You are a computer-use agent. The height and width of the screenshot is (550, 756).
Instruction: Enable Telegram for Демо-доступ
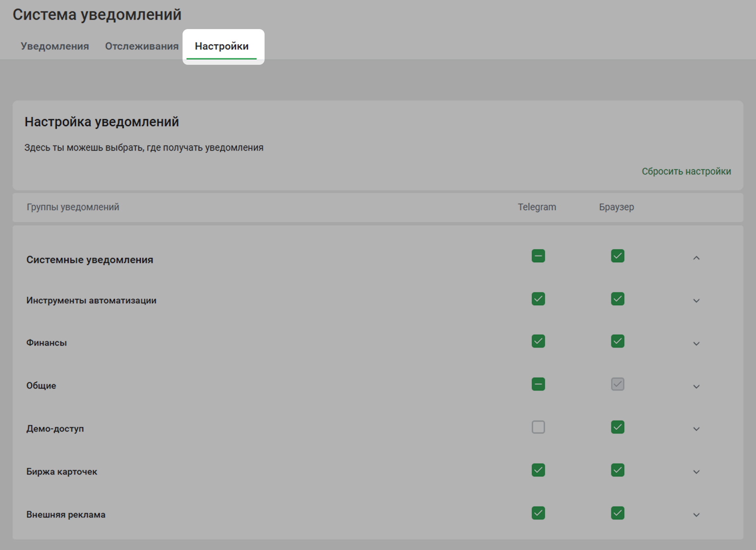(x=538, y=427)
